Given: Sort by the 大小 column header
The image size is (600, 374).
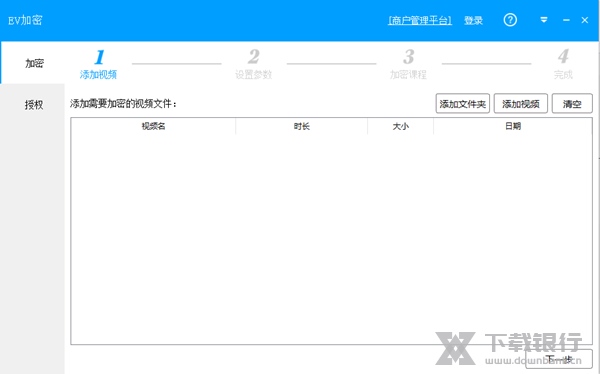Looking at the screenshot, I should point(401,126).
